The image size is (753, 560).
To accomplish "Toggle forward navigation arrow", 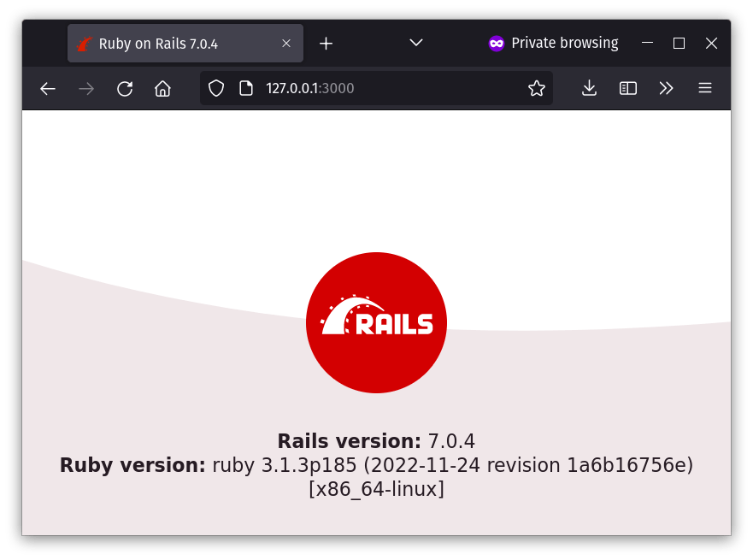I will (x=85, y=87).
